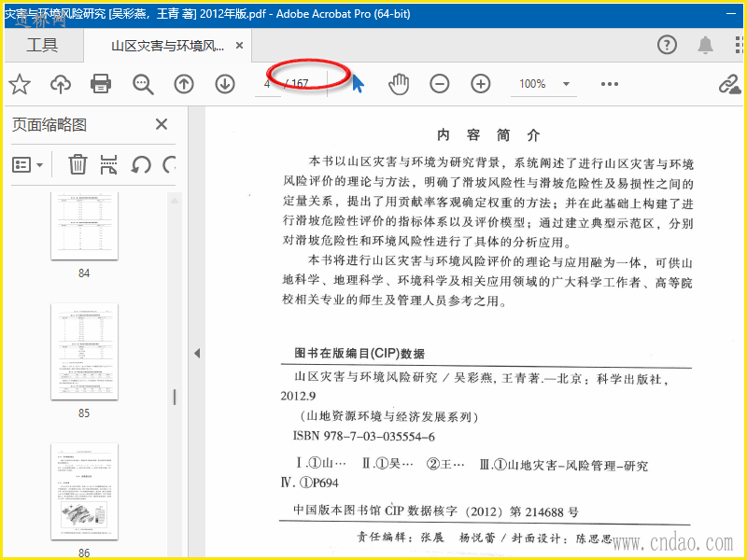
Task: Go to previous page up arrow
Action: pos(184,84)
